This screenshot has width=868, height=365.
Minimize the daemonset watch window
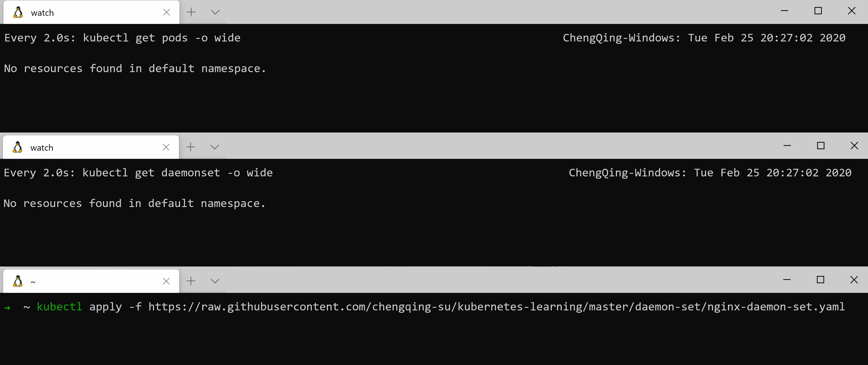pos(787,146)
